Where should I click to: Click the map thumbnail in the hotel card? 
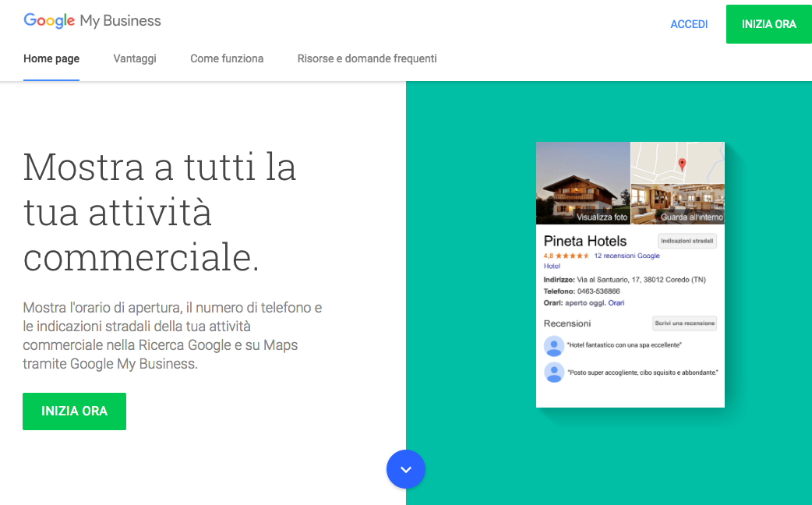click(x=678, y=163)
